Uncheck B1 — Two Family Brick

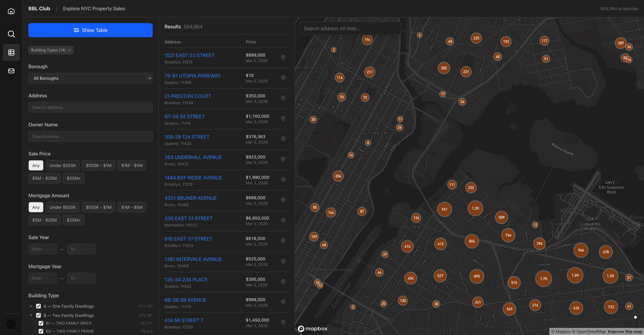coord(41,323)
